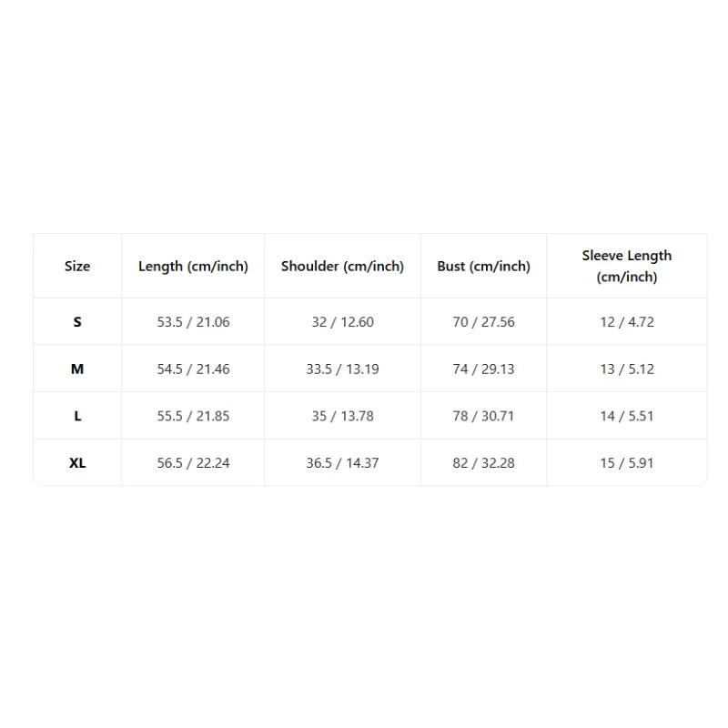Select the Length (cm/inch) header
728x728 pixels.
click(193, 267)
